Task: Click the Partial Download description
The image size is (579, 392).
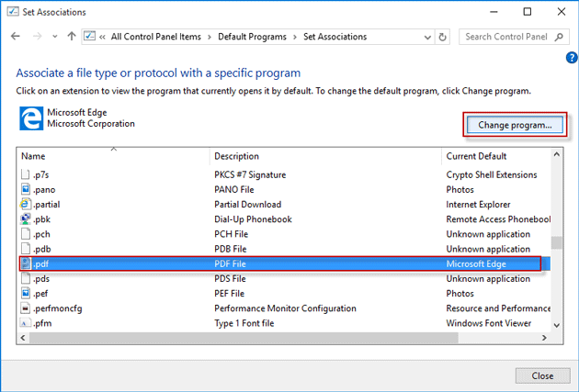Action: (248, 205)
